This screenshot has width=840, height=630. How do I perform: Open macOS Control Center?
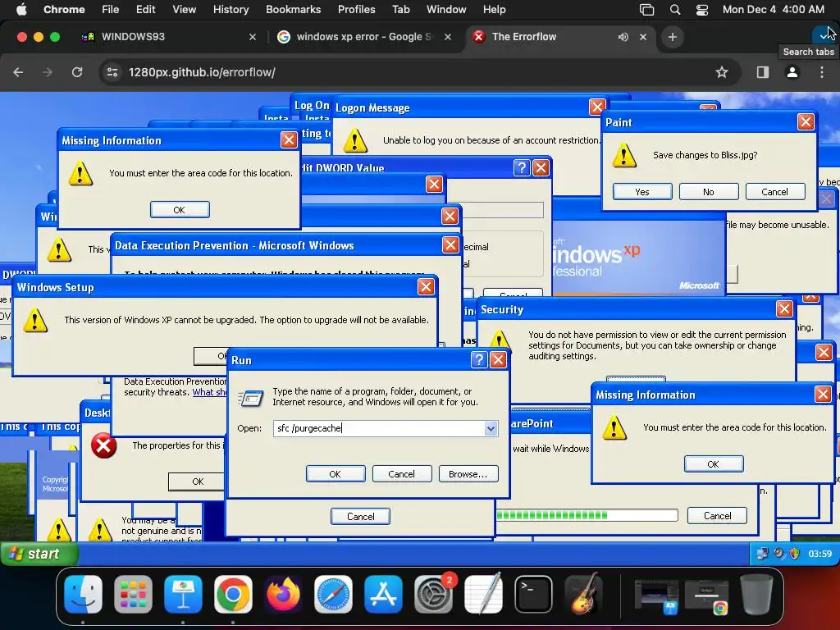point(702,10)
